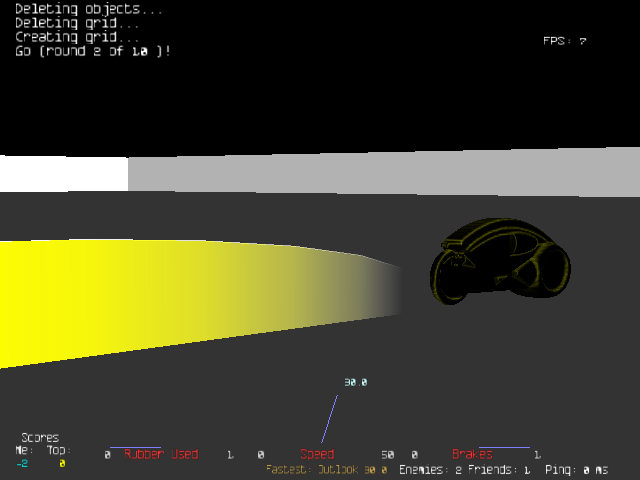Viewport: 640px width, 480px height.
Task: Click the Speed gauge label
Action: (x=317, y=455)
